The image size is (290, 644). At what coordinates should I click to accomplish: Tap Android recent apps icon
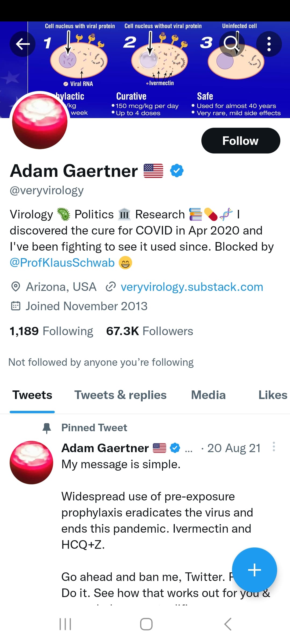65,624
